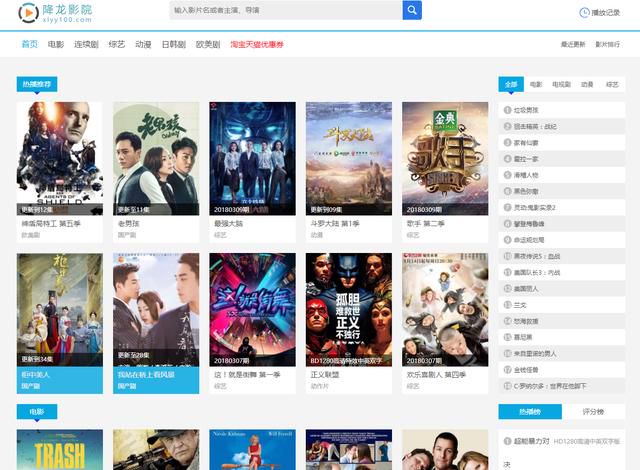
Task: Open the 电影 main navigation menu item
Action: (x=56, y=44)
